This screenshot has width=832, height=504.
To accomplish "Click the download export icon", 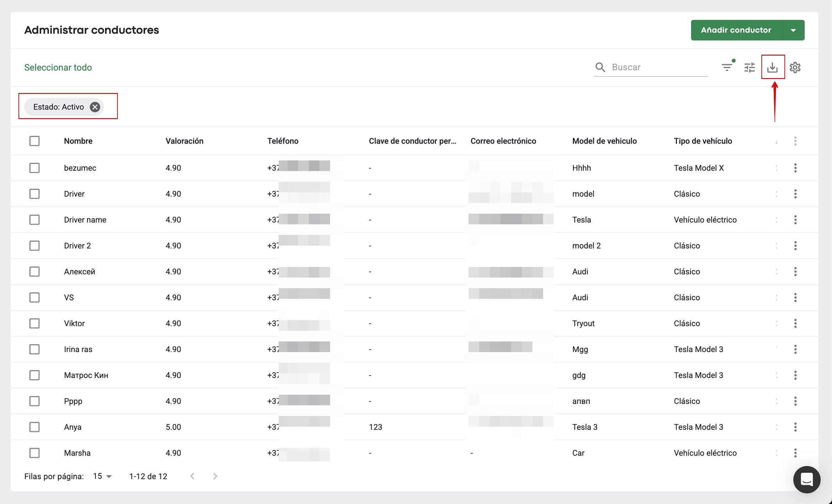I will tap(772, 67).
